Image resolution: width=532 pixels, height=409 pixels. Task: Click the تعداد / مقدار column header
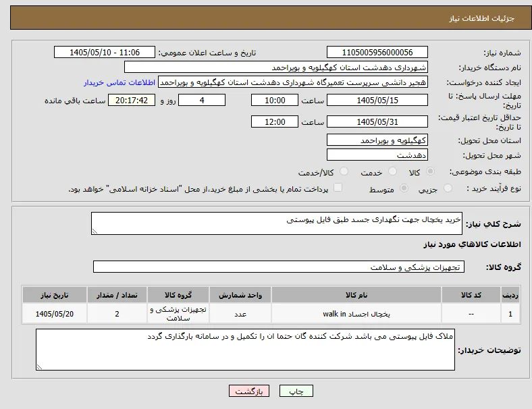[x=117, y=295]
